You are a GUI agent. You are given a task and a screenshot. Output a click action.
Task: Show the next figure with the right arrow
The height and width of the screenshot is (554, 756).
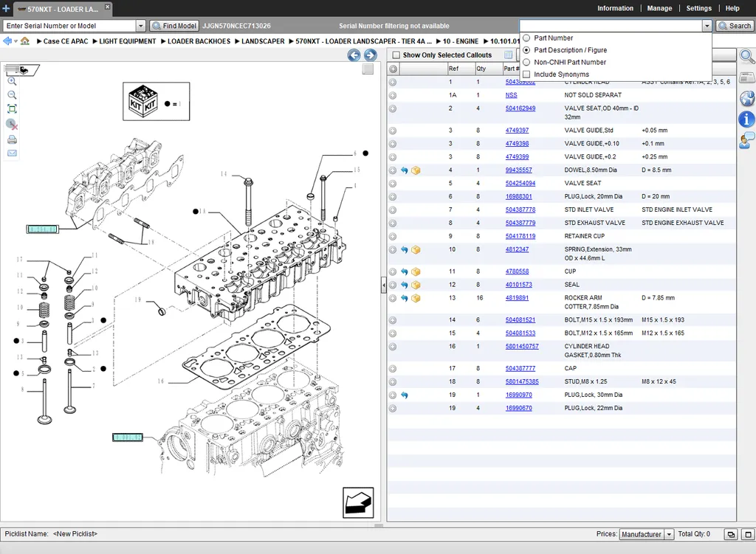[371, 55]
